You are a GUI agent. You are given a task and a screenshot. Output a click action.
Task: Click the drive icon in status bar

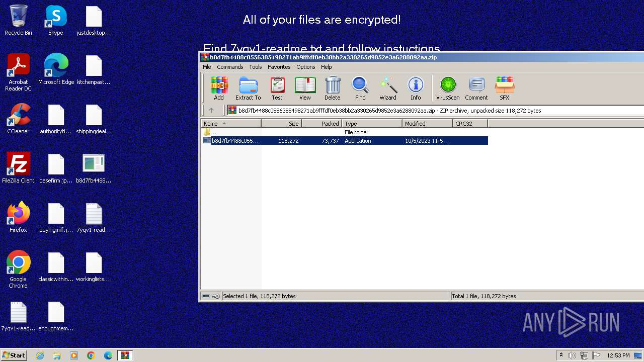click(x=206, y=296)
